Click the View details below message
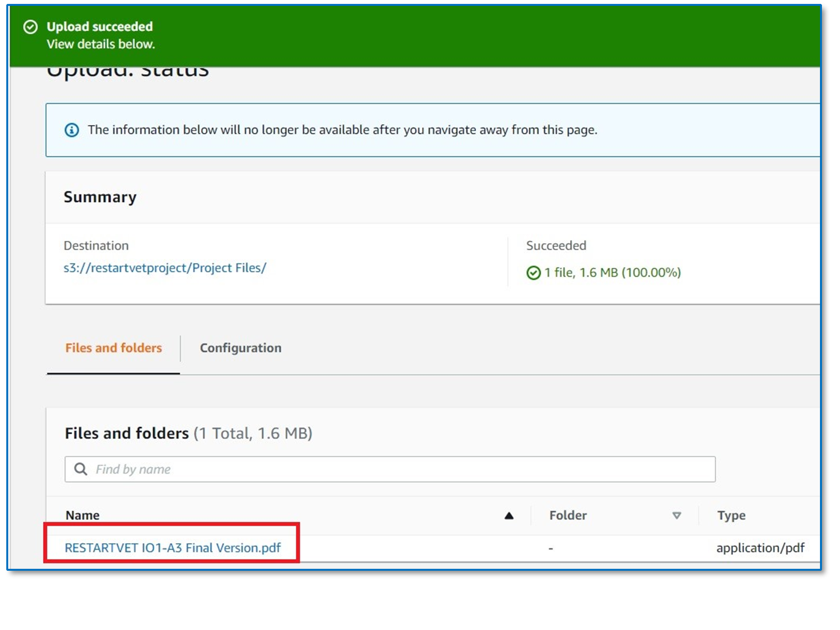 tap(101, 44)
